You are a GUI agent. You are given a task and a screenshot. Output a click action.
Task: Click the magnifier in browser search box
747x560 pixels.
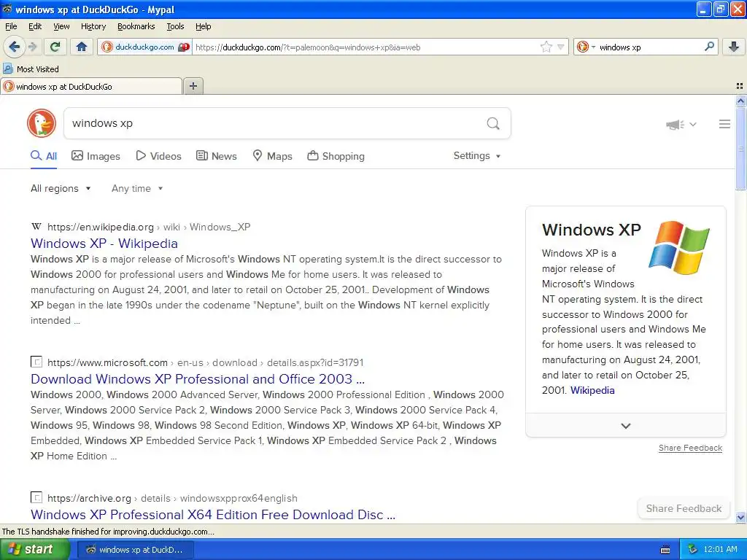click(709, 47)
